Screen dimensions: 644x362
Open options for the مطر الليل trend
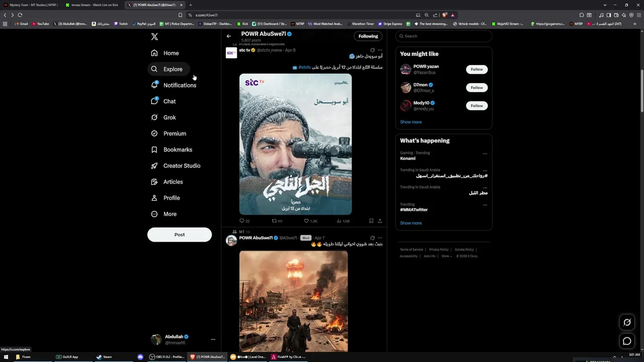(485, 188)
